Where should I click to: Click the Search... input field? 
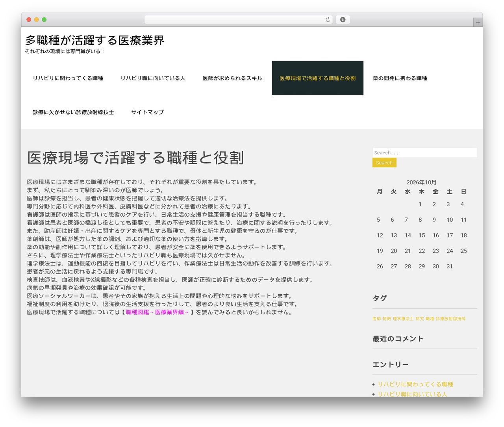[x=424, y=152]
